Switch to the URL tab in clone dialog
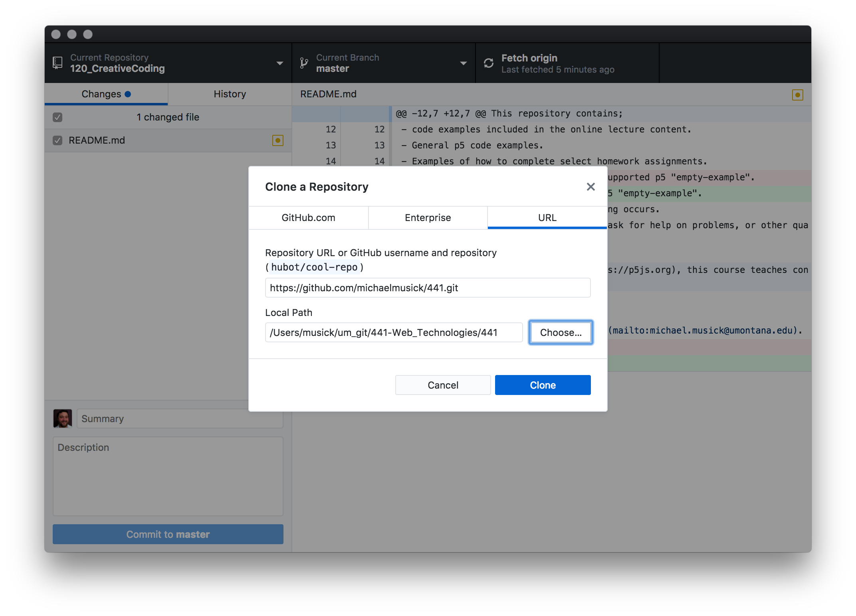The height and width of the screenshot is (616, 856). point(546,217)
